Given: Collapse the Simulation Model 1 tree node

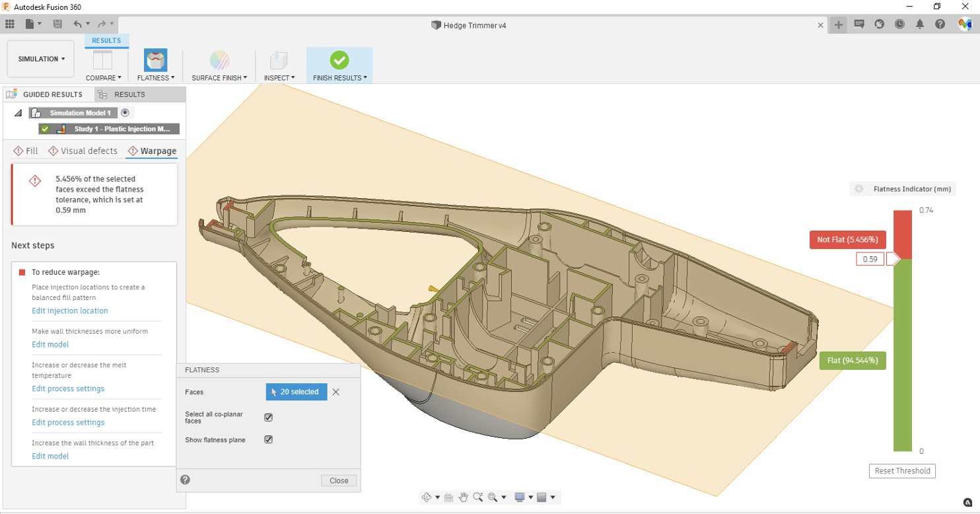Looking at the screenshot, I should coord(18,113).
